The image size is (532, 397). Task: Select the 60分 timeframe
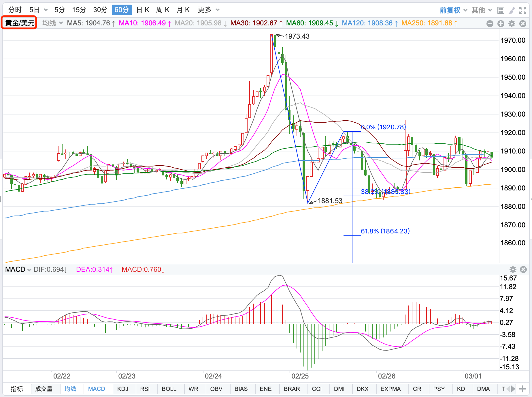(x=122, y=10)
